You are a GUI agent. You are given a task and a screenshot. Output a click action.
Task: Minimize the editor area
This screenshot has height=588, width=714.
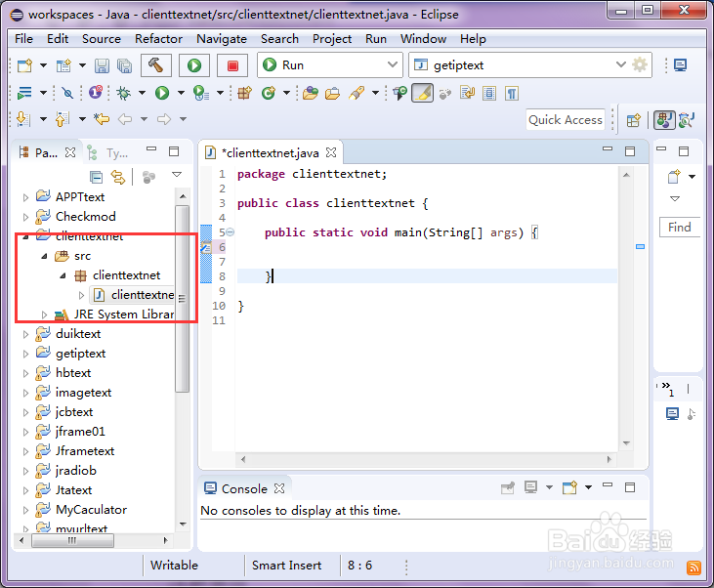pos(608,148)
